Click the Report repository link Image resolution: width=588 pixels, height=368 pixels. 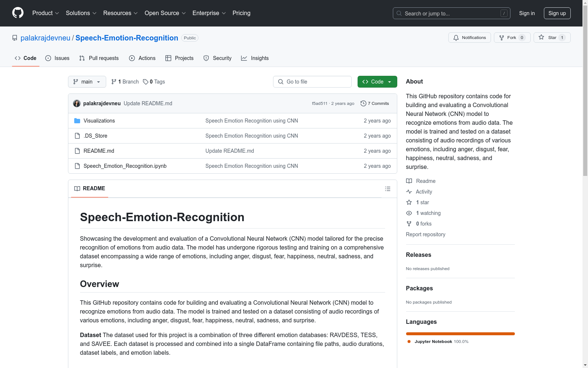tap(426, 234)
